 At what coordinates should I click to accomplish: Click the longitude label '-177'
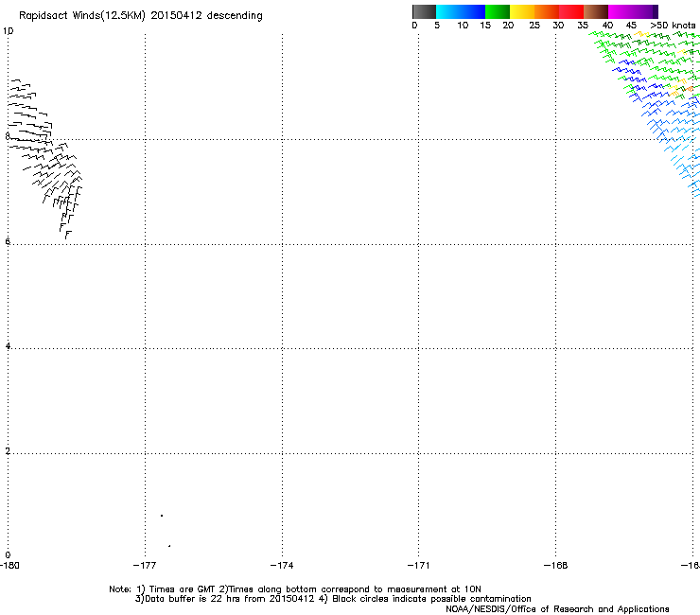point(145,566)
